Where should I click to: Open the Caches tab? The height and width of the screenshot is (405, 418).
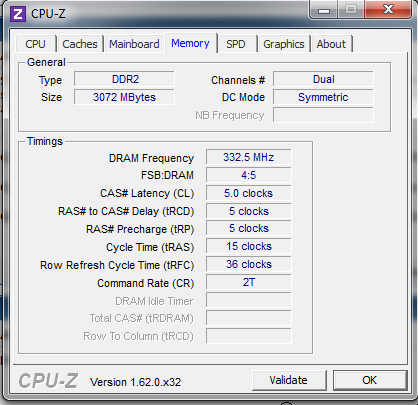point(80,44)
